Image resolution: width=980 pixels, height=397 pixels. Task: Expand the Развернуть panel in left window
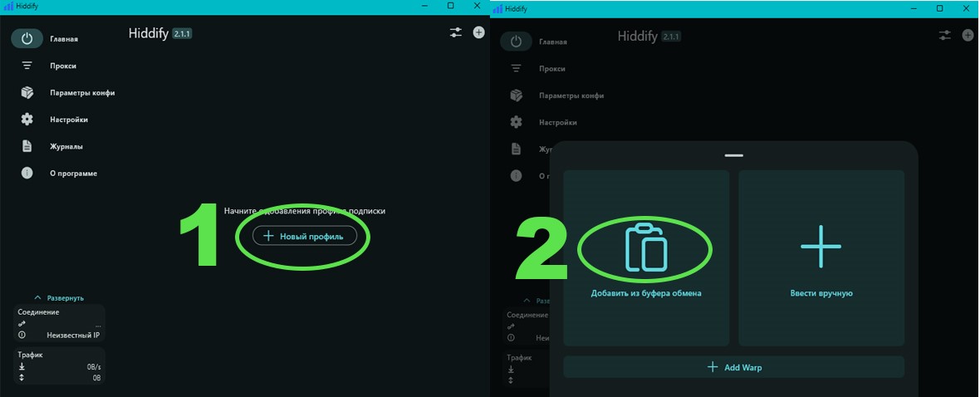58,297
